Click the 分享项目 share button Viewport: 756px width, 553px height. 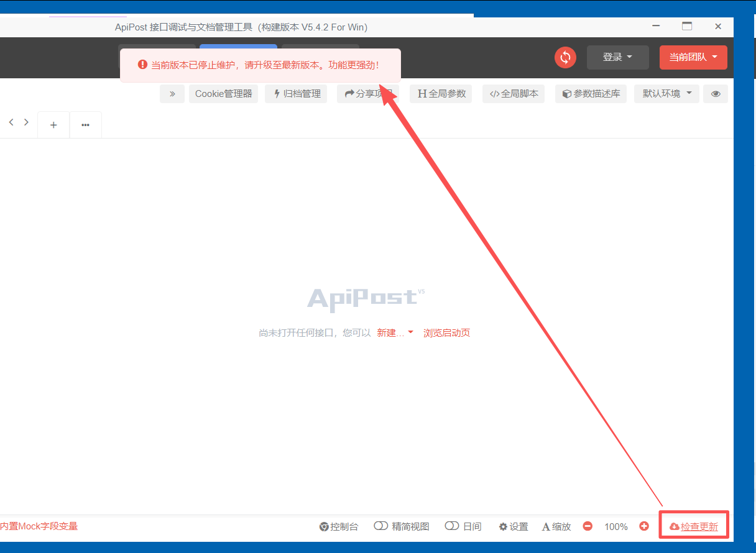(368, 94)
